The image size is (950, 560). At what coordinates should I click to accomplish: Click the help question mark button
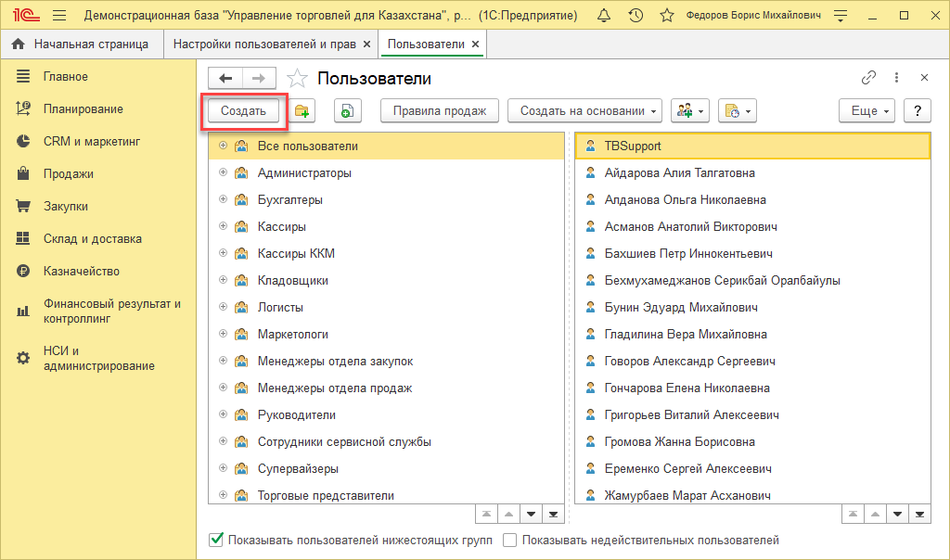tap(917, 111)
